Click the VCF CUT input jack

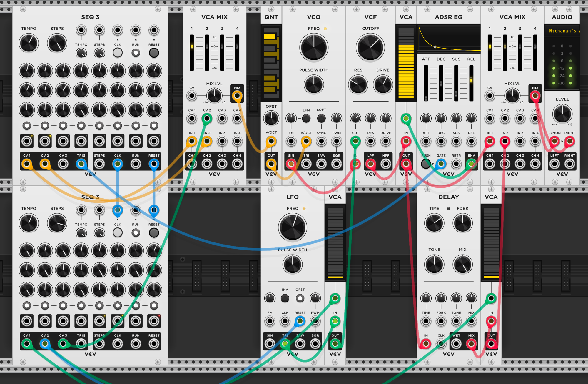(x=355, y=141)
